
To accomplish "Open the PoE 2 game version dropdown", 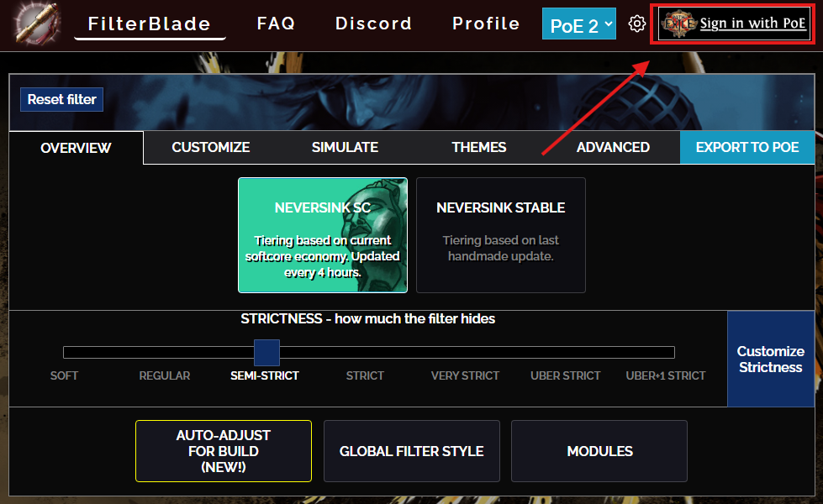I will 579,24.
